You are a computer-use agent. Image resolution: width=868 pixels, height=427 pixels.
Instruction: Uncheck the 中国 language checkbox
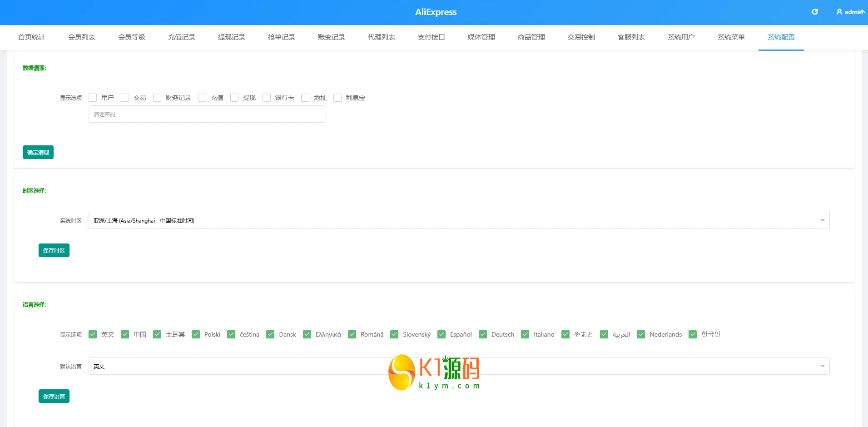[125, 334]
